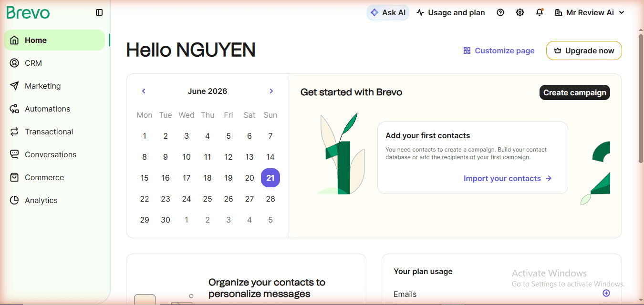644x305 pixels.
Task: Click the Analytics pie chart icon
Action: point(14,200)
